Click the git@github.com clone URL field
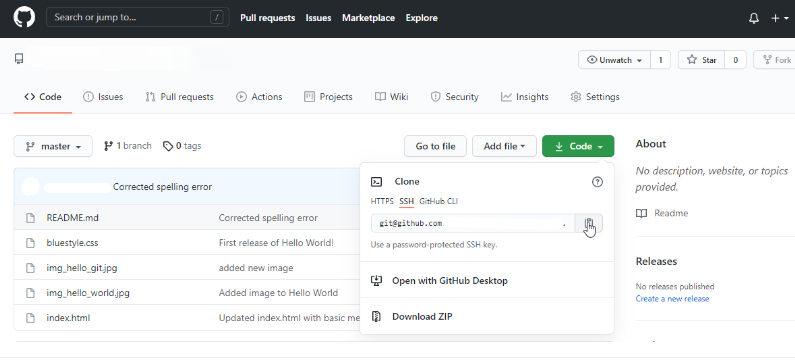The height and width of the screenshot is (364, 795). click(473, 223)
